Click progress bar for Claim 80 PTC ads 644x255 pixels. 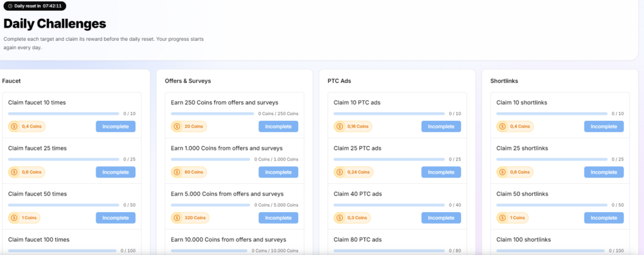point(389,251)
